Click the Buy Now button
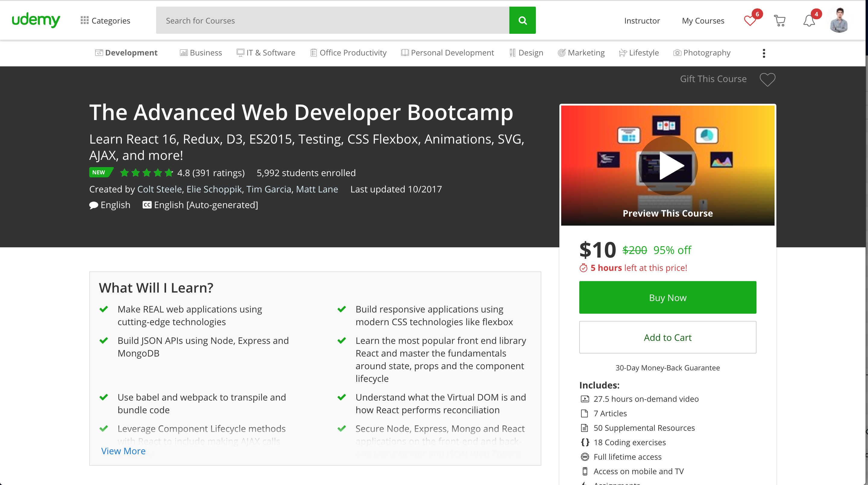Screen dimensions: 868x485 coord(668,297)
